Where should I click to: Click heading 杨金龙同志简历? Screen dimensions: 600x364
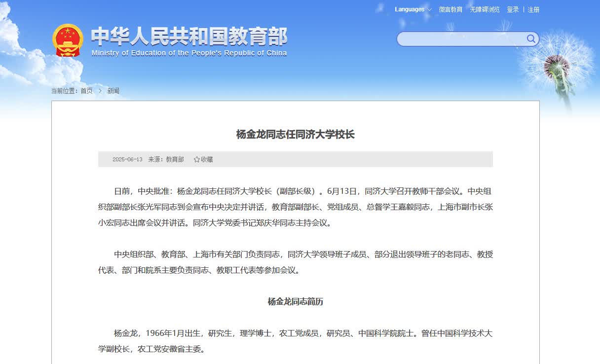[x=296, y=301]
